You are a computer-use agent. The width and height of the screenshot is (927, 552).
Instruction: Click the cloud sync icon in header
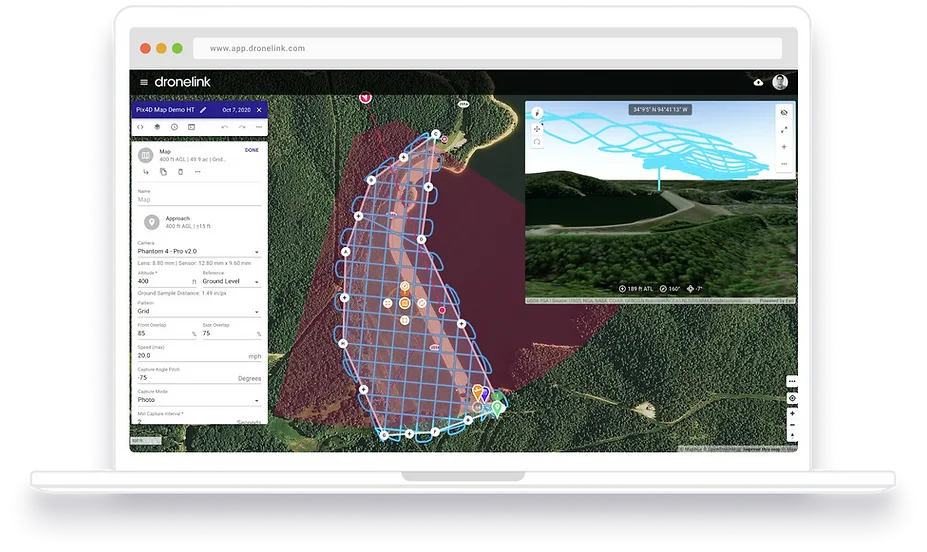[758, 82]
